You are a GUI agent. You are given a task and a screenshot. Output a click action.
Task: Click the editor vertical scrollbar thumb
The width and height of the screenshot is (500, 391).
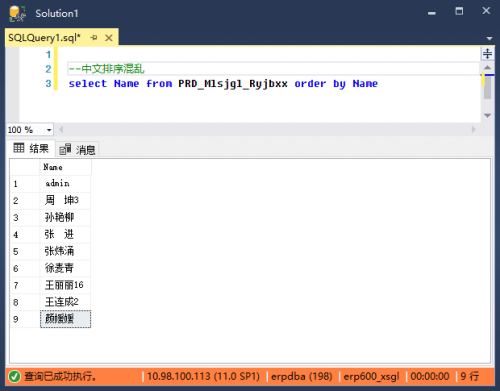click(487, 87)
